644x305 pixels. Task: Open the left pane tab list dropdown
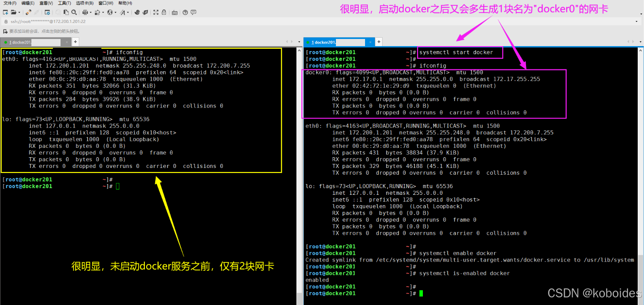point(298,42)
